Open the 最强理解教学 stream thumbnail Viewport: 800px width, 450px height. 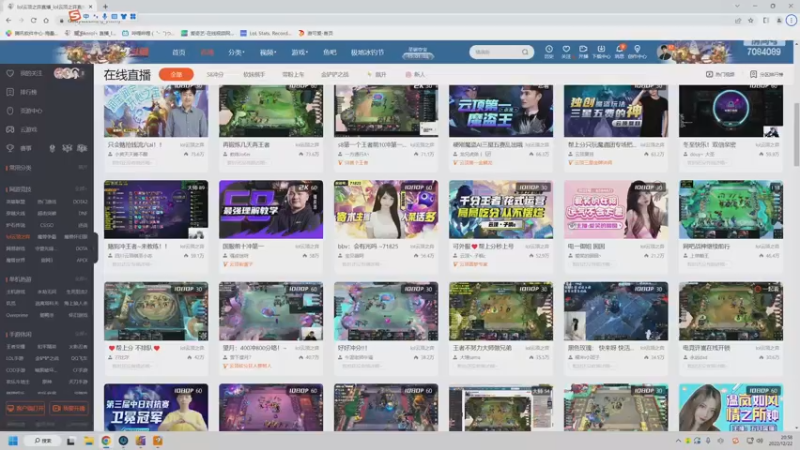pos(270,209)
